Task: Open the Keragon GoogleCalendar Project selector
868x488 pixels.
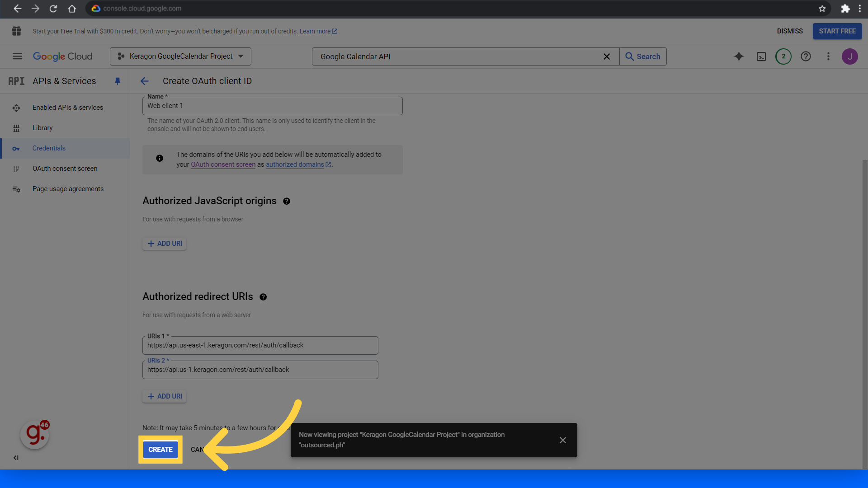Action: pos(181,56)
